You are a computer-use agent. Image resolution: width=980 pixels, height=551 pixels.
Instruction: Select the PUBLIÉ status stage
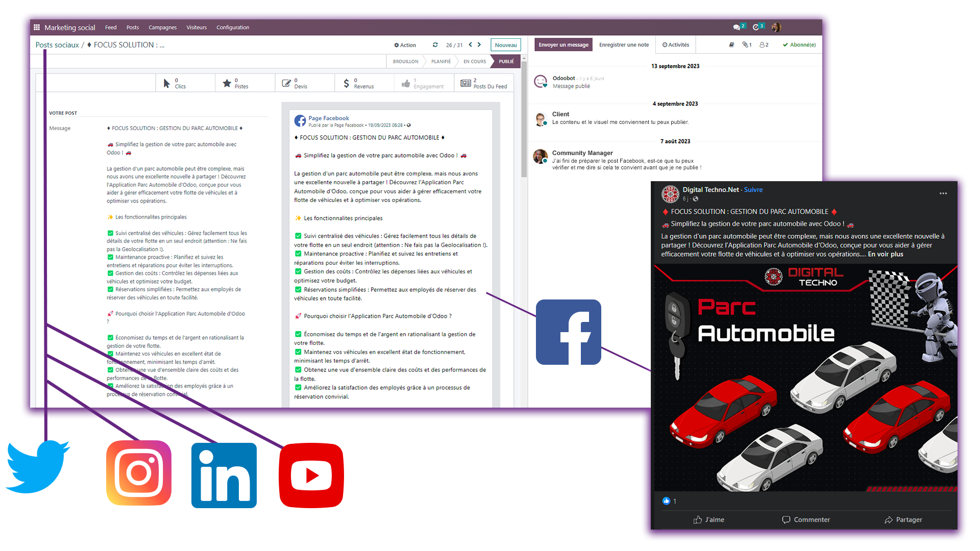click(x=506, y=61)
